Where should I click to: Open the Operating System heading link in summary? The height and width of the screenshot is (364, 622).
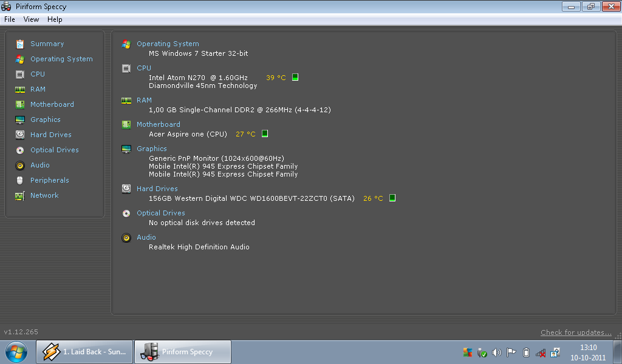click(x=168, y=44)
